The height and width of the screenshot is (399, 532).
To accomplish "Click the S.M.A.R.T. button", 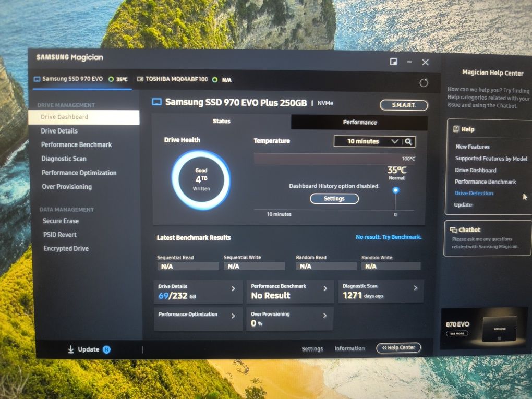I will tap(403, 105).
